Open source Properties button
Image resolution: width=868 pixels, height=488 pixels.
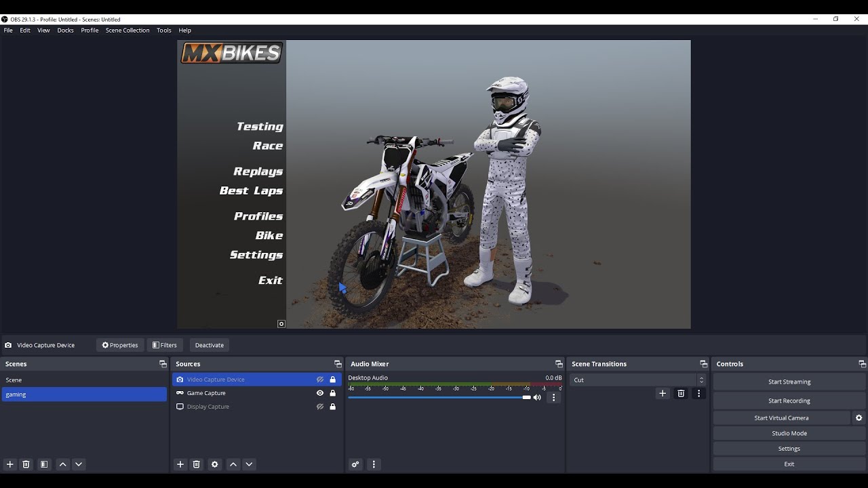coord(120,345)
